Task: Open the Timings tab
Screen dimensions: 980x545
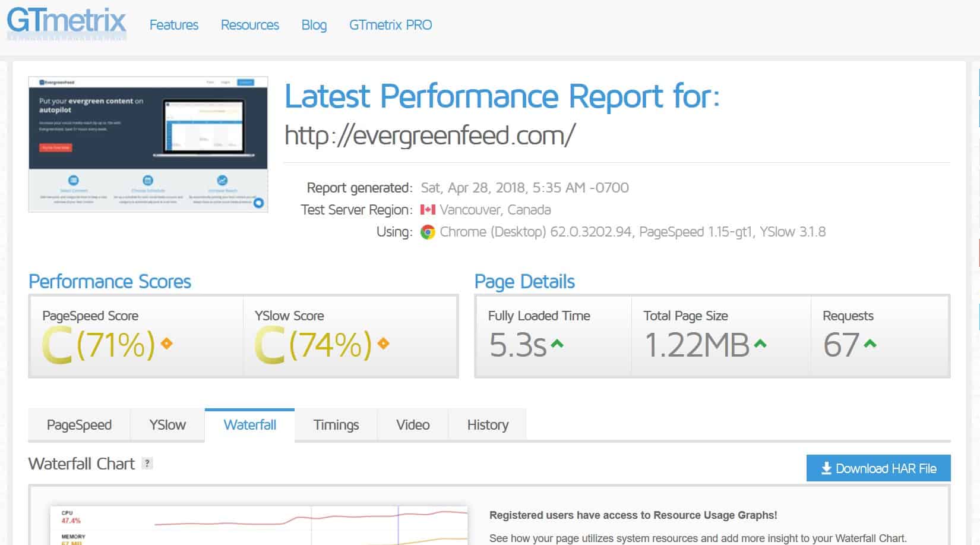Action: 336,425
